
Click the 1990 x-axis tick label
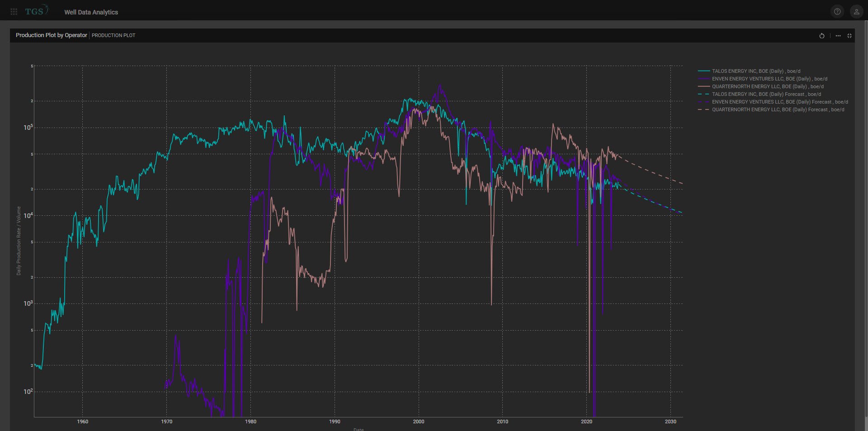(335, 422)
